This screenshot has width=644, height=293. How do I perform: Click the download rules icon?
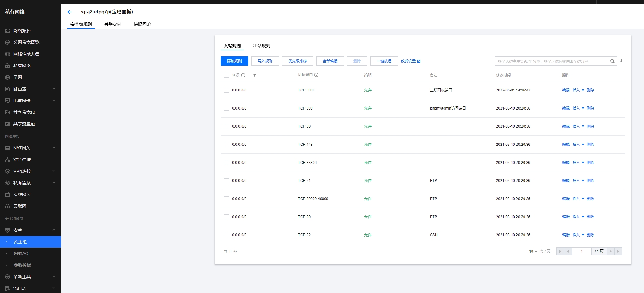(621, 61)
